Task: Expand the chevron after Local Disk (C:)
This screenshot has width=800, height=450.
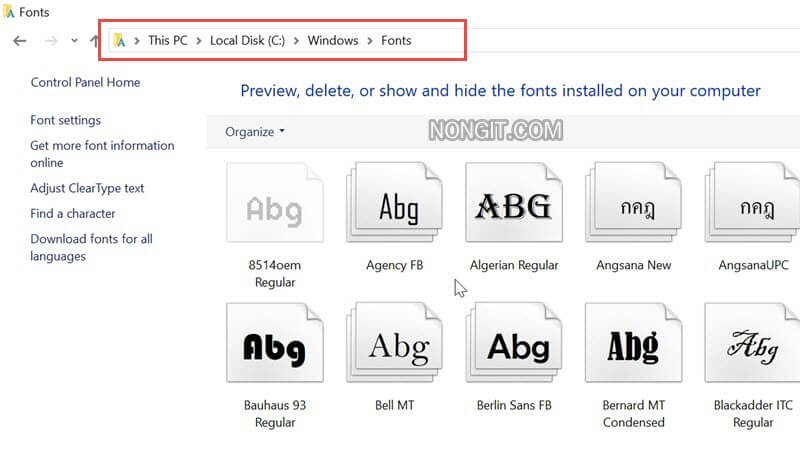Action: coord(296,41)
